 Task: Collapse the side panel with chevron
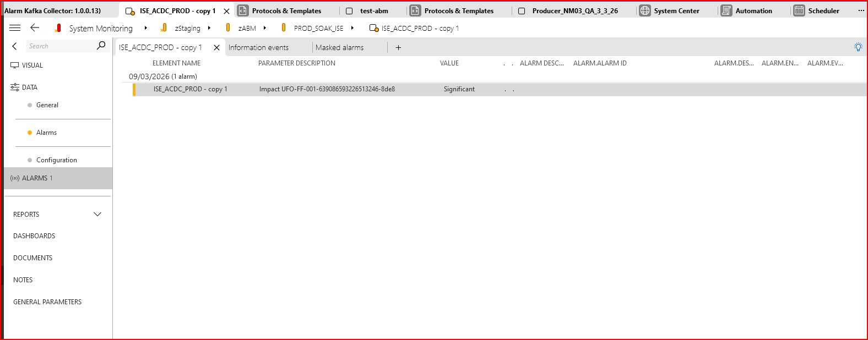click(x=15, y=46)
